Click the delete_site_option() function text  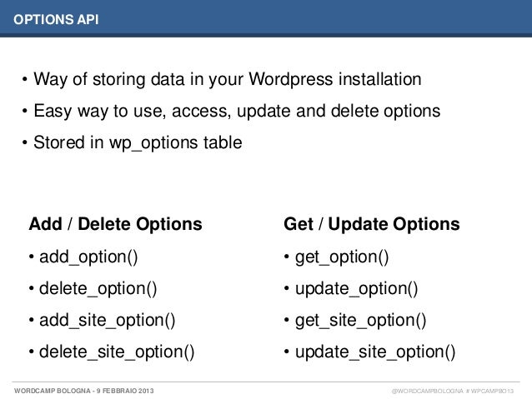tap(117, 352)
